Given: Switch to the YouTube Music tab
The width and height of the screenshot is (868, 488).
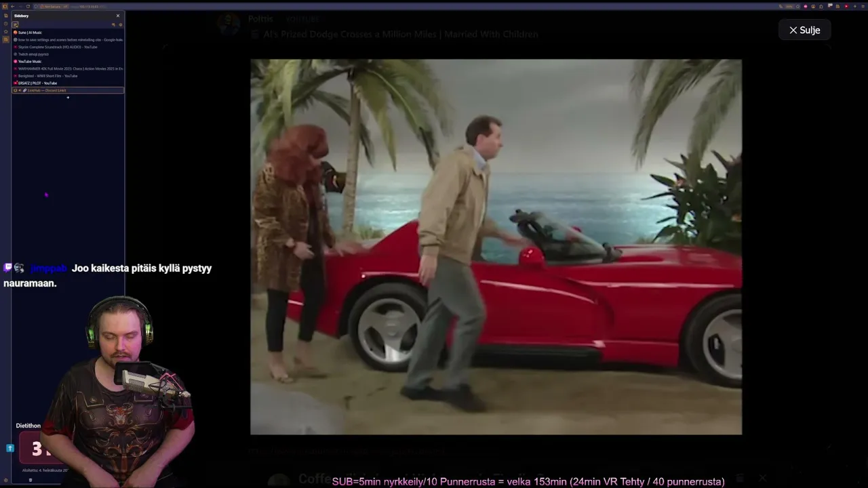Looking at the screenshot, I should (x=68, y=62).
